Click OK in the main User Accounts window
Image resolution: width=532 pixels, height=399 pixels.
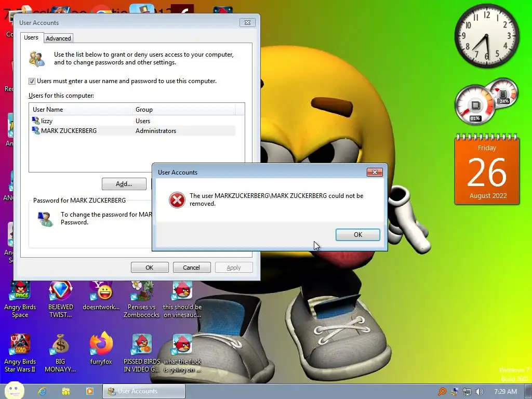pos(150,268)
